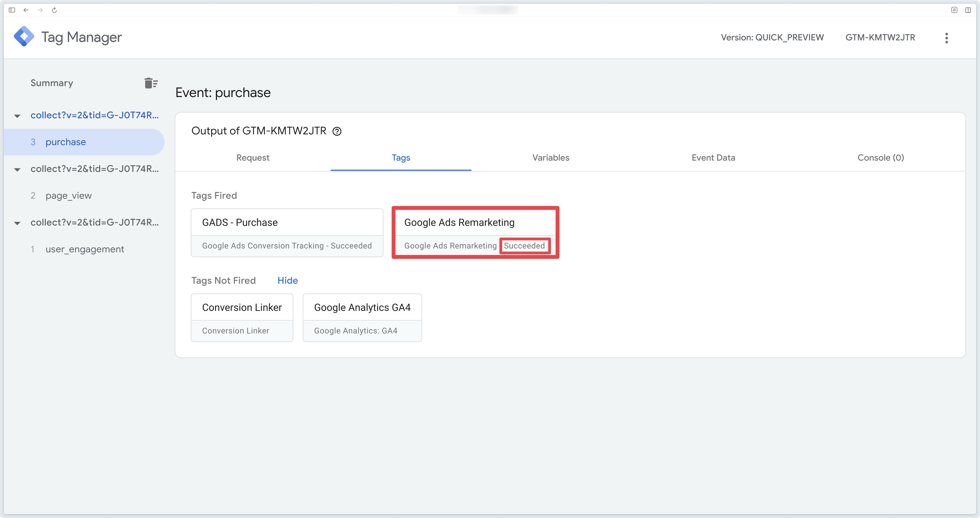Image resolution: width=980 pixels, height=518 pixels.
Task: Collapse the collect request above page_view
Action: point(17,169)
